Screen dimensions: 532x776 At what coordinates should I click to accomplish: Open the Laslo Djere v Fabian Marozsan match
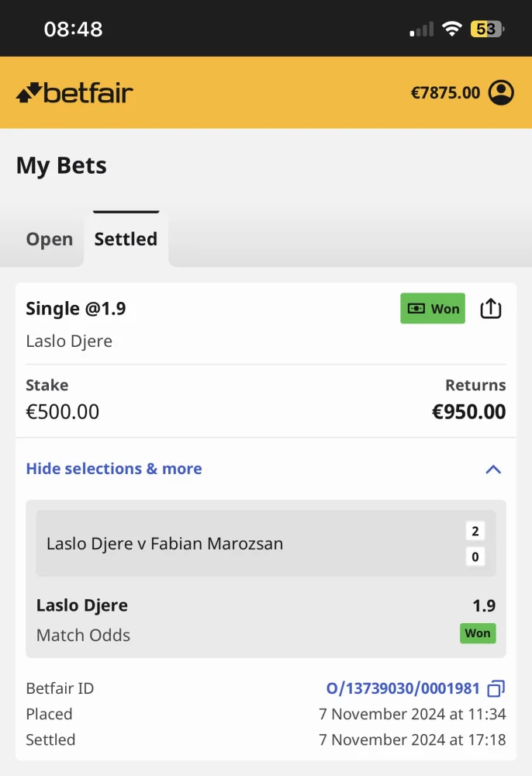(x=164, y=544)
